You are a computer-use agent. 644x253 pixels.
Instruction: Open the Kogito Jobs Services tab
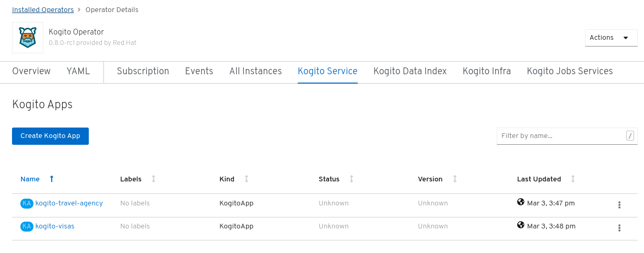[570, 71]
